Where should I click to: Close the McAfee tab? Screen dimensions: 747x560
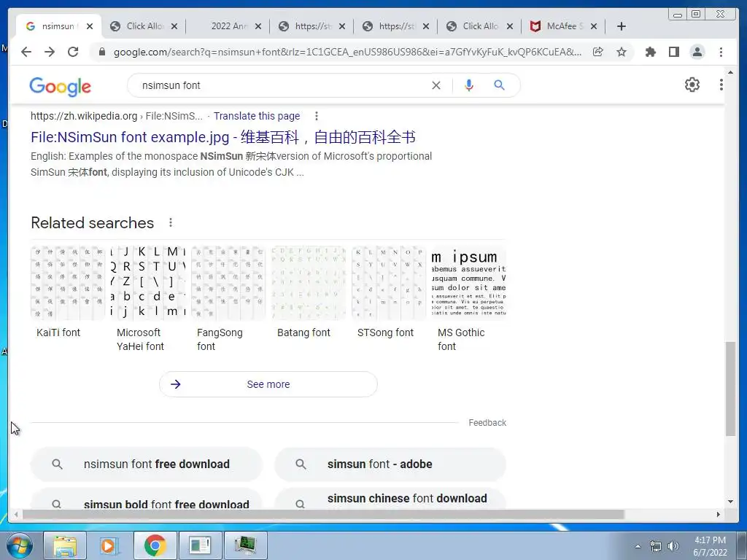pos(594,26)
